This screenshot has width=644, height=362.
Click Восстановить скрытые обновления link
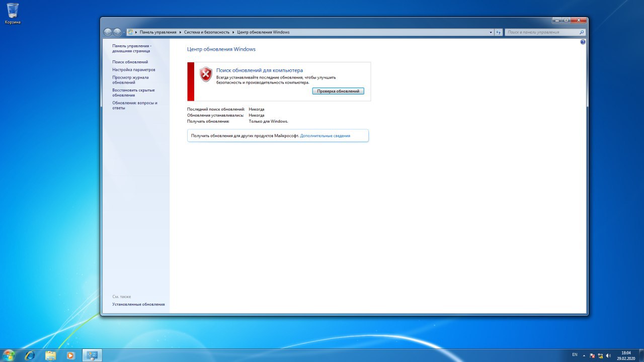point(133,93)
